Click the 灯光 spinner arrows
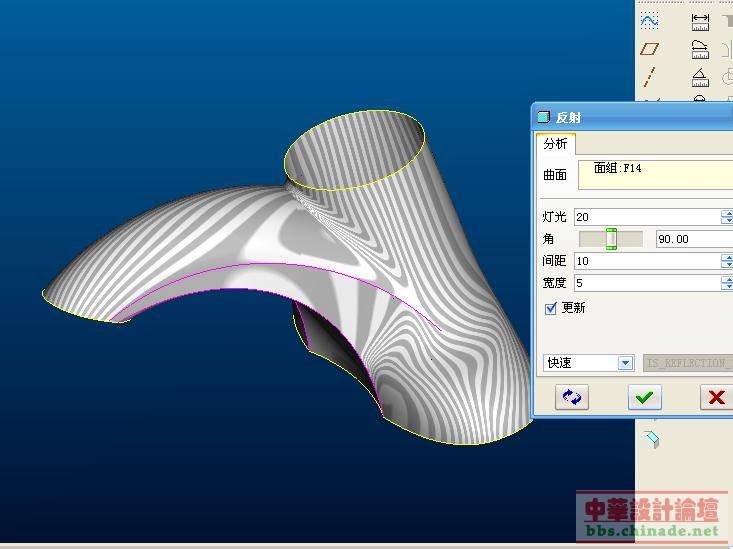Screen dimensions: 733x549 pyautogui.click(x=727, y=217)
